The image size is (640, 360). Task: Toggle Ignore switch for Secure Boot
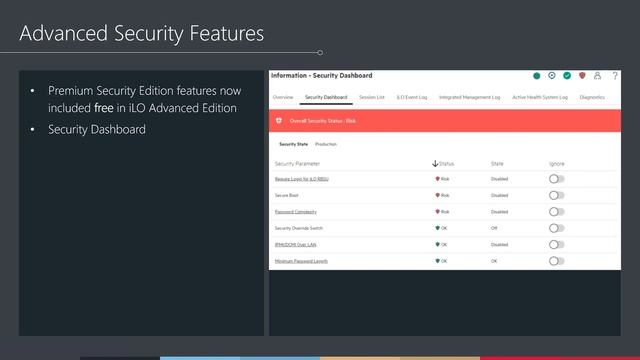coord(556,195)
